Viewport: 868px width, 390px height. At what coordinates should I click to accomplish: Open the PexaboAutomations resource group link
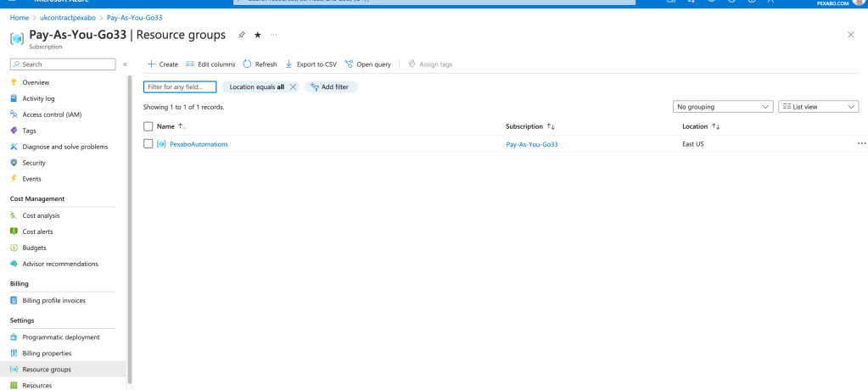(x=199, y=144)
